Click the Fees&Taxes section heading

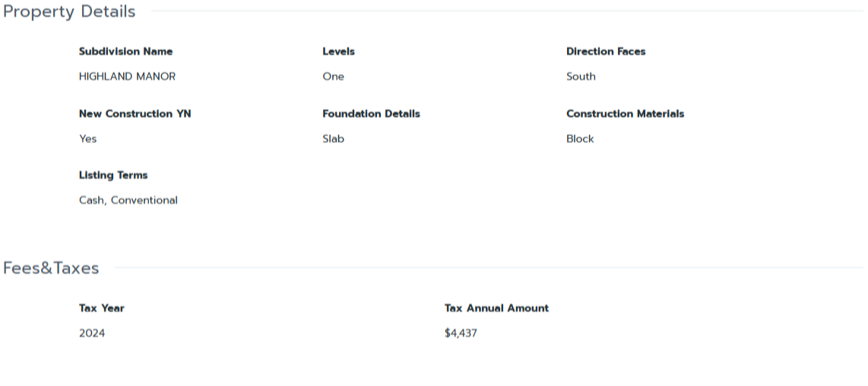51,268
